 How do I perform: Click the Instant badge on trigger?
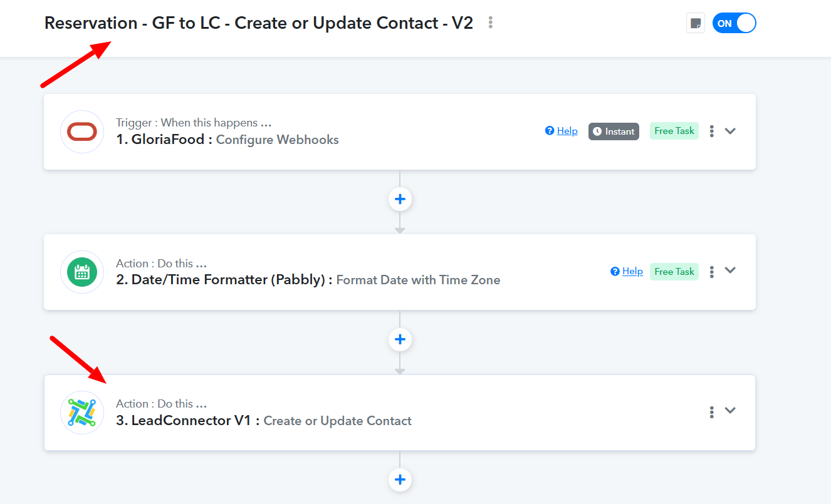point(614,131)
